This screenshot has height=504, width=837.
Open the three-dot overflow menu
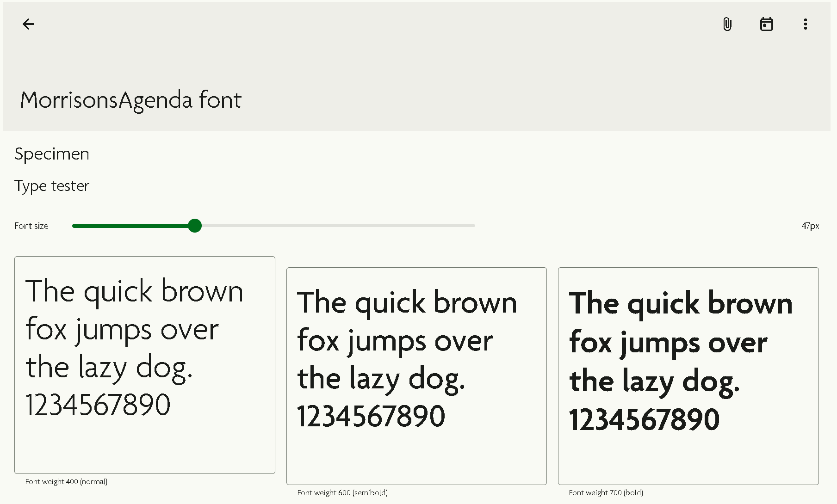click(x=806, y=24)
